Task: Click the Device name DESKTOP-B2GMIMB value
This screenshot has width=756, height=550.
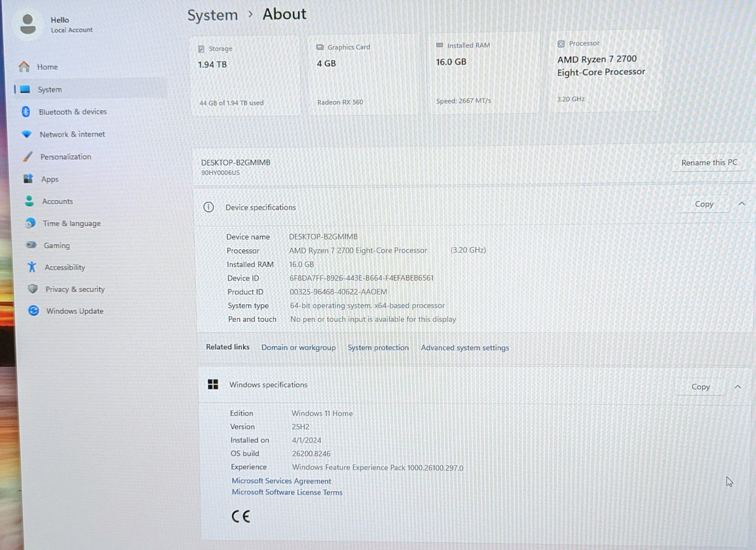Action: [323, 237]
